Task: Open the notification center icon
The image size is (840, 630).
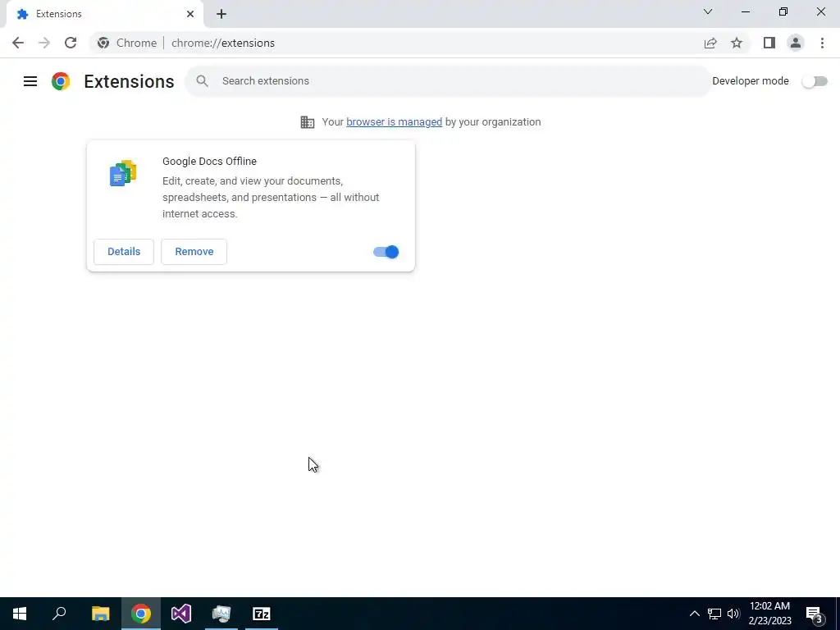Action: [815, 614]
